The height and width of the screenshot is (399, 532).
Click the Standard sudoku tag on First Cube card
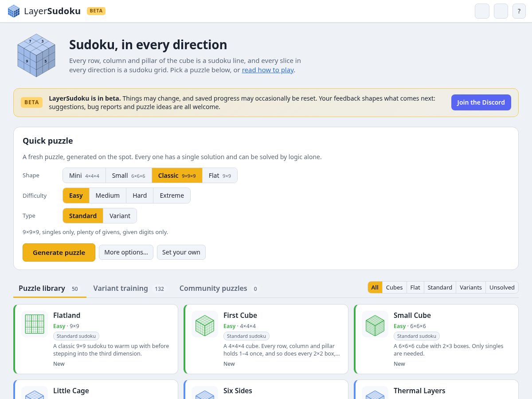click(x=246, y=336)
